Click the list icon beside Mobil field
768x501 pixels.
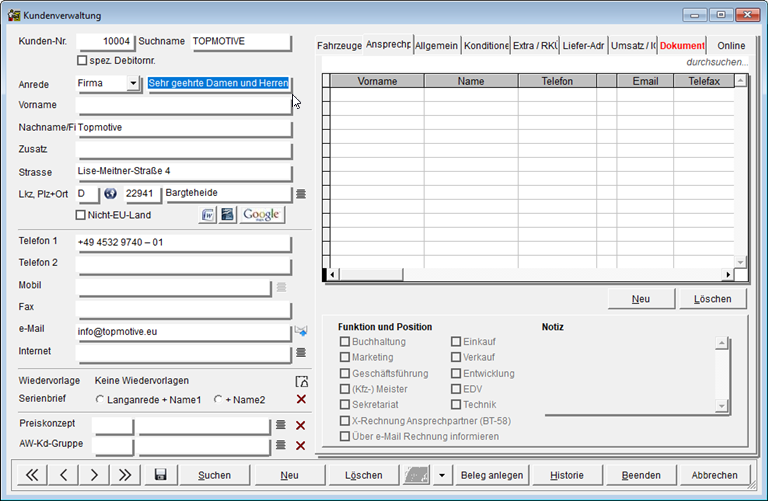281,287
